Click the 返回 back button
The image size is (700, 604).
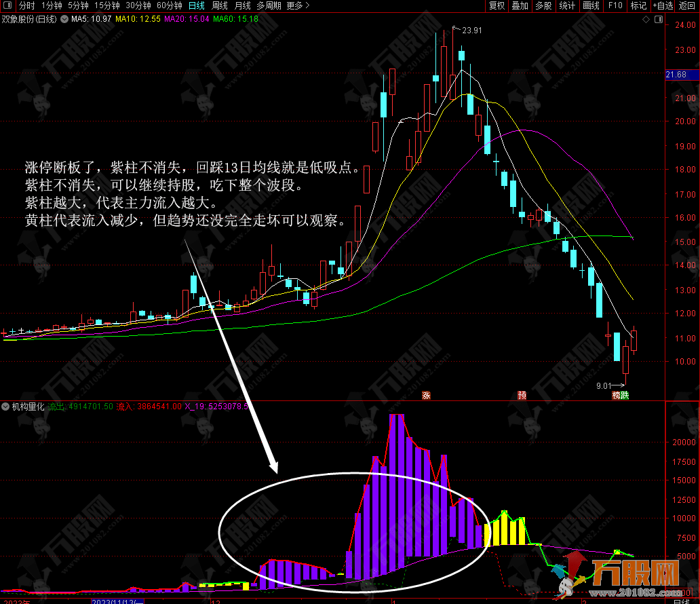coord(686,5)
